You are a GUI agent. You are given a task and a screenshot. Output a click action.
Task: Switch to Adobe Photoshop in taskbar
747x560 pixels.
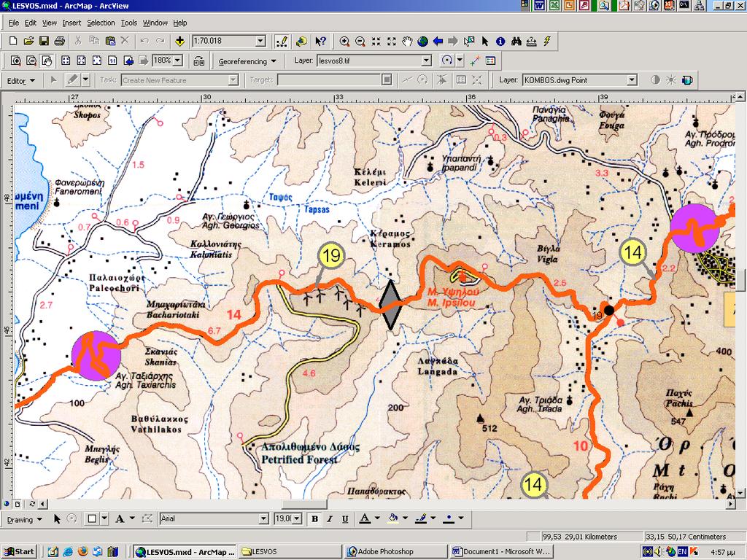click(395, 552)
